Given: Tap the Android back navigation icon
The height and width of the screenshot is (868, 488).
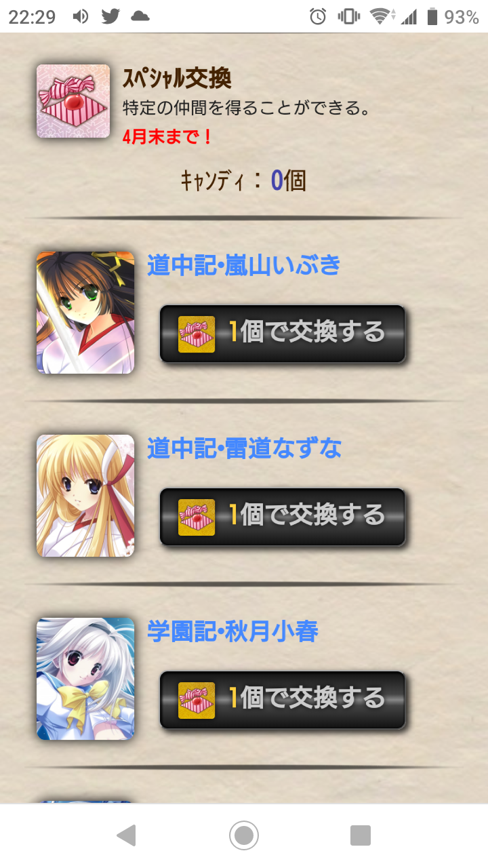Looking at the screenshot, I should point(127,835).
